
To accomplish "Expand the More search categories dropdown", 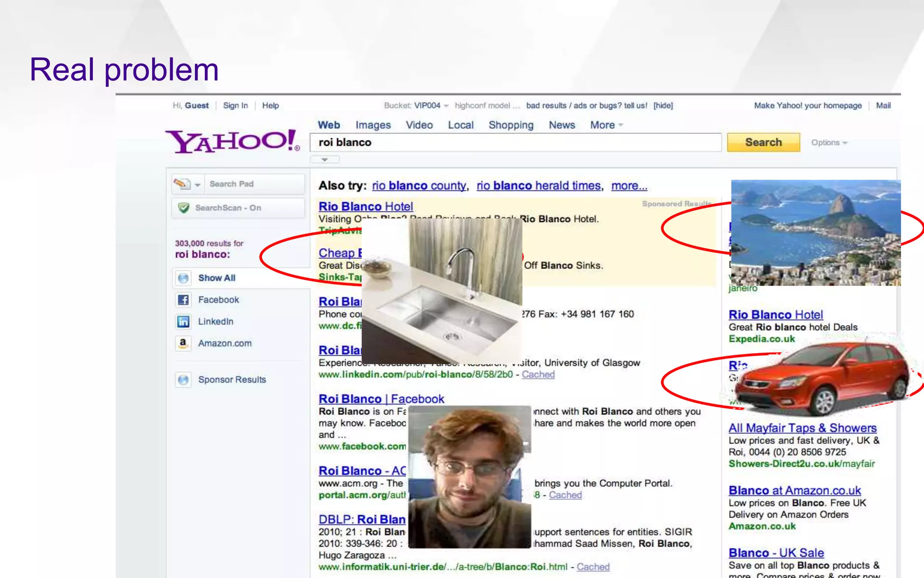I will coord(606,125).
